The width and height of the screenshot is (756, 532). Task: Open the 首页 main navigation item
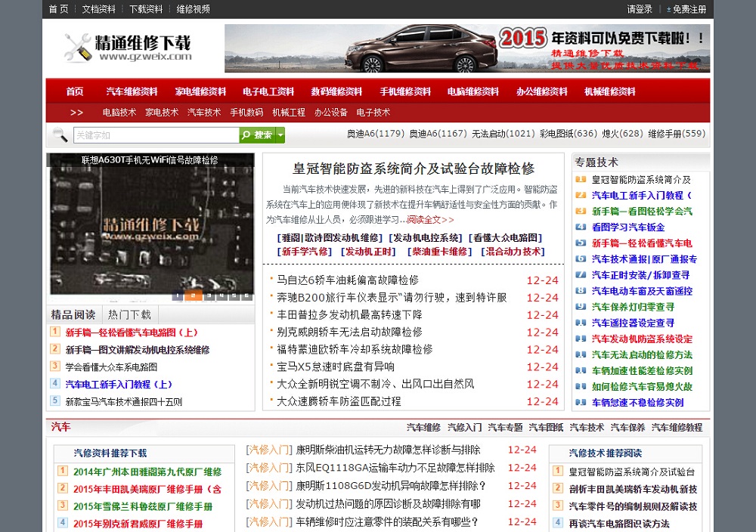(x=75, y=91)
